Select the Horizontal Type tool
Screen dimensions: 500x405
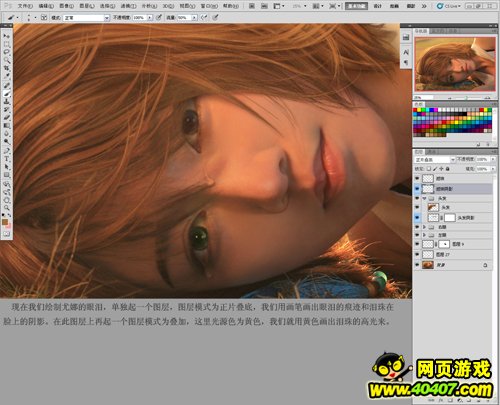(x=6, y=159)
